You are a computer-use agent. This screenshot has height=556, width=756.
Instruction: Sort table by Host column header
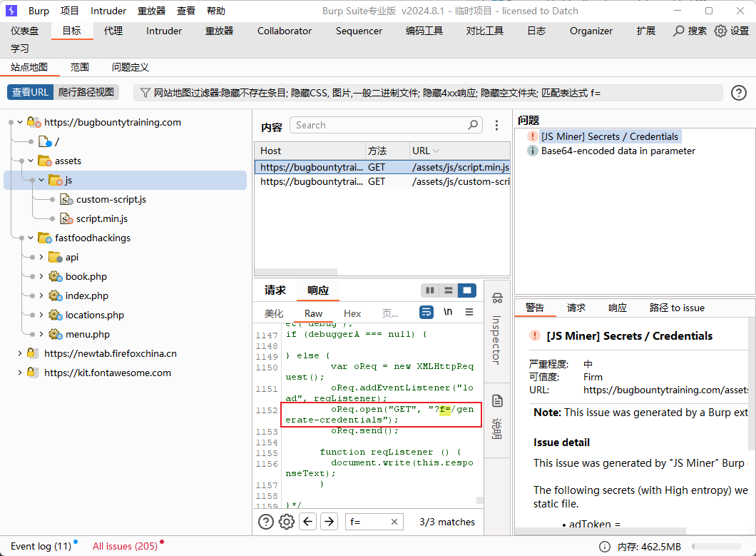click(x=310, y=151)
